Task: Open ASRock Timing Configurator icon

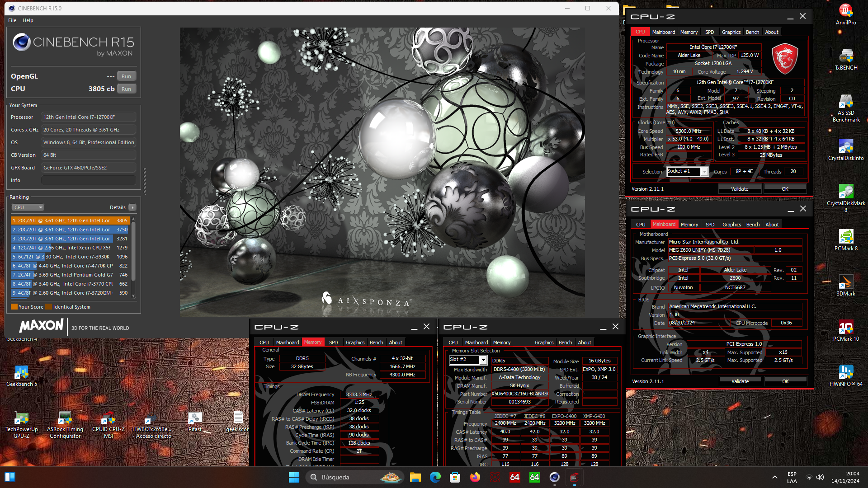Action: (x=65, y=424)
